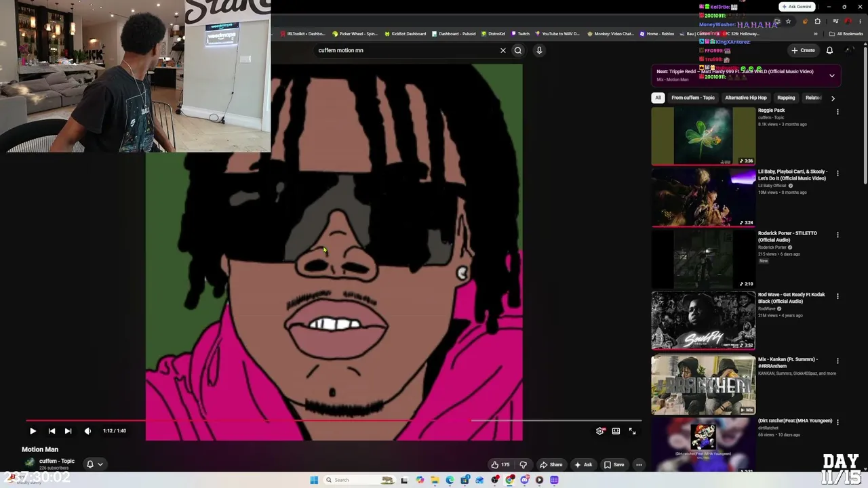Open the Roderick Porter 'STILETTO' thumbnail
868x488 pixels.
[x=703, y=259]
